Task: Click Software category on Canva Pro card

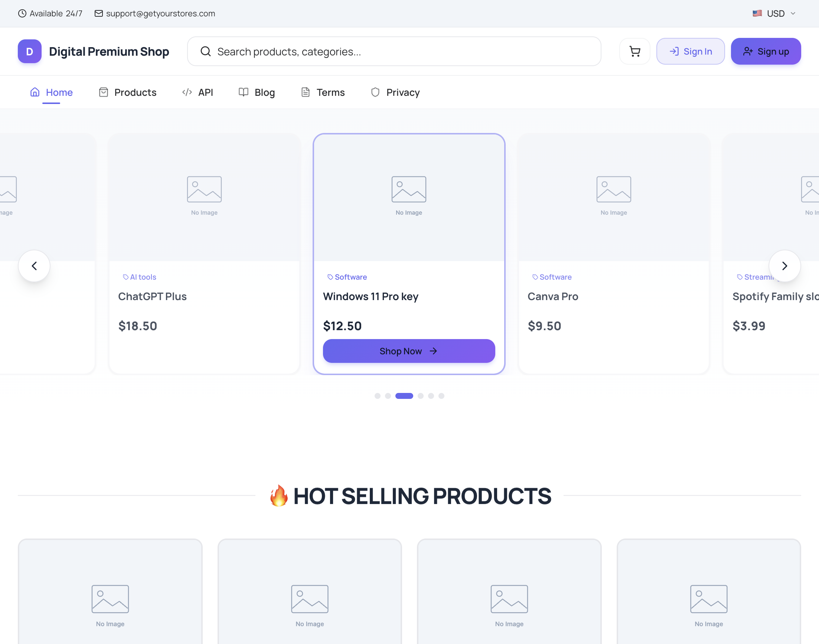Action: click(555, 277)
